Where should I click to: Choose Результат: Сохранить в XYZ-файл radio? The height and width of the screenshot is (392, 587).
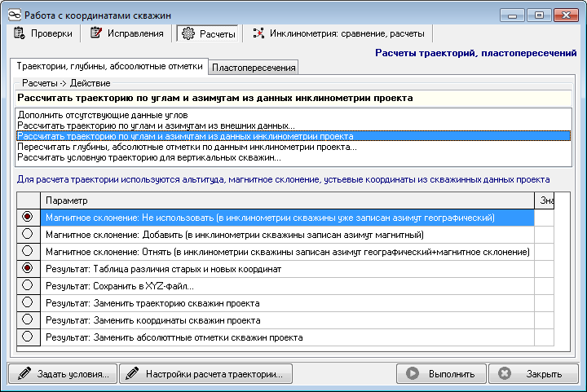28,285
